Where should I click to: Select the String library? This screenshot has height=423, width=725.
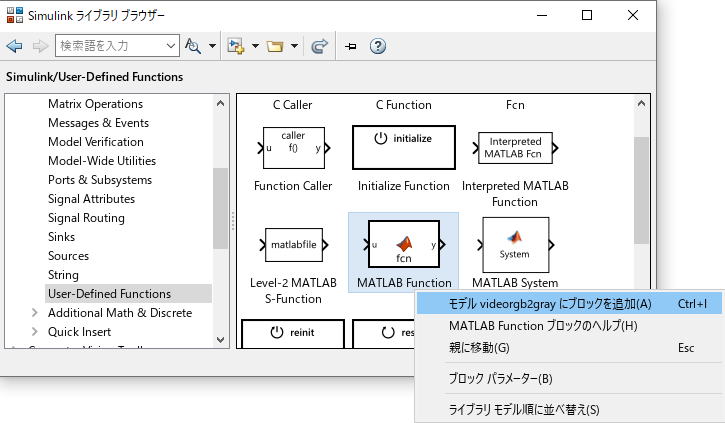(x=63, y=274)
